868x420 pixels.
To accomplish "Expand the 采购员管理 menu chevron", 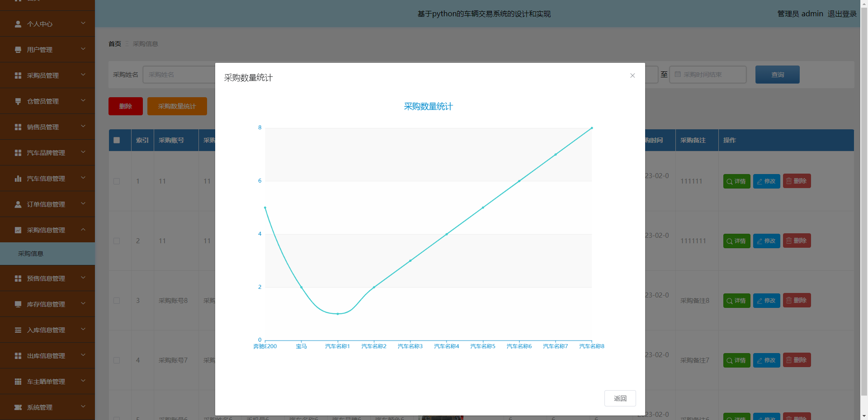I will tap(83, 75).
